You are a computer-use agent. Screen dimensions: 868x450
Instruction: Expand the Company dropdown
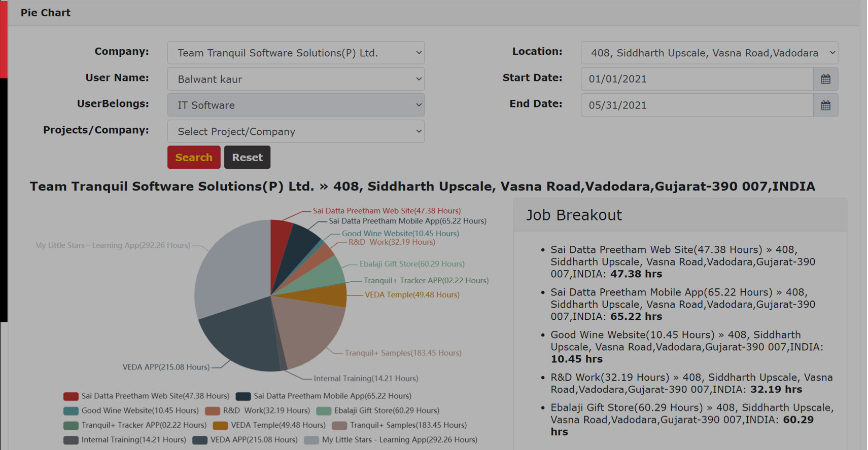(x=296, y=53)
